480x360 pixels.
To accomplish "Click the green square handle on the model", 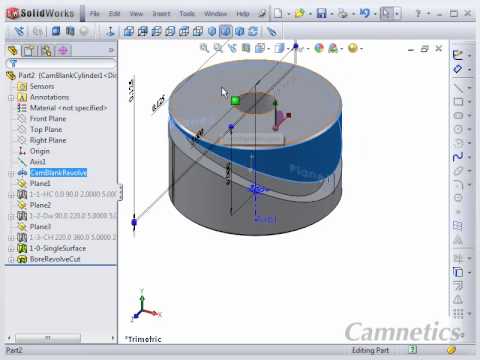I will 235,100.
